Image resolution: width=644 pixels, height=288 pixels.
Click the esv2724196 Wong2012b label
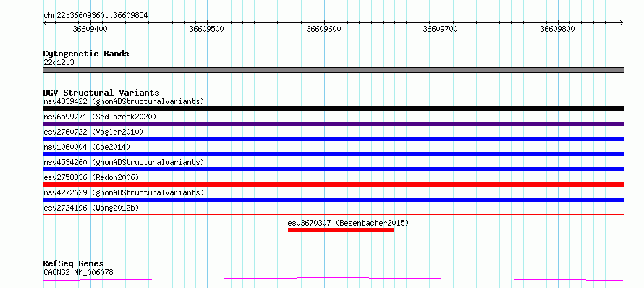click(x=91, y=208)
